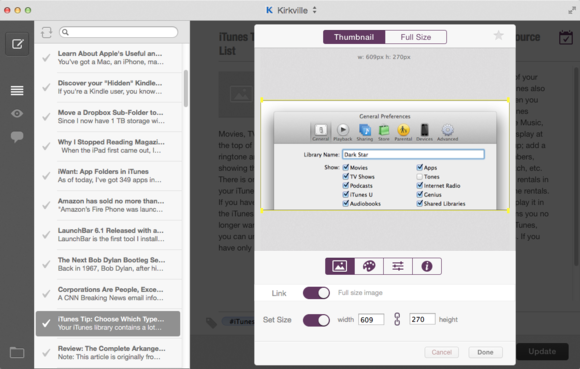Switch to the Thumbnail tab
Image resolution: width=580 pixels, height=369 pixels.
tap(354, 37)
